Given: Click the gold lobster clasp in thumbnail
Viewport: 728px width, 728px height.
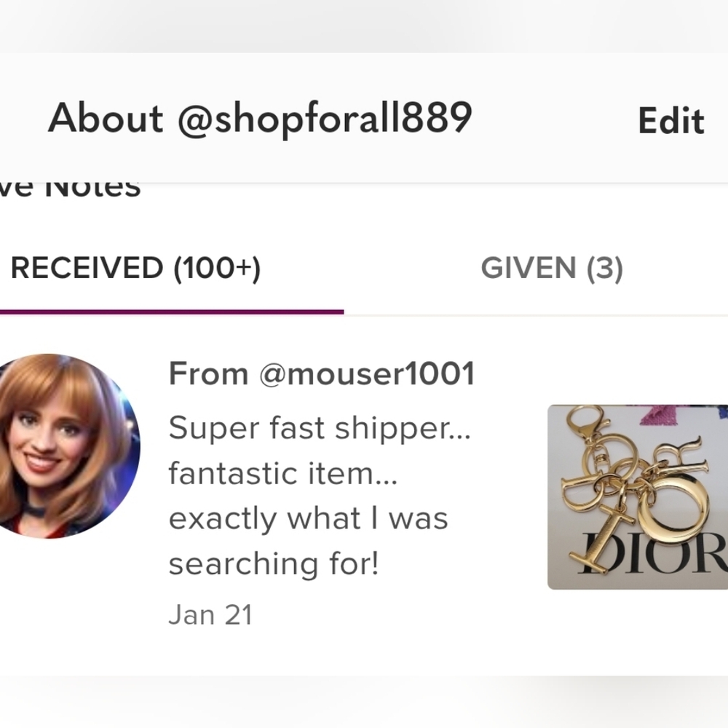Looking at the screenshot, I should (x=586, y=424).
